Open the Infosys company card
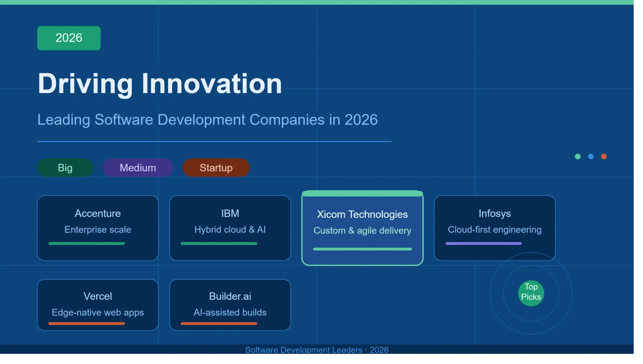This screenshot has height=364, width=643. click(x=495, y=228)
